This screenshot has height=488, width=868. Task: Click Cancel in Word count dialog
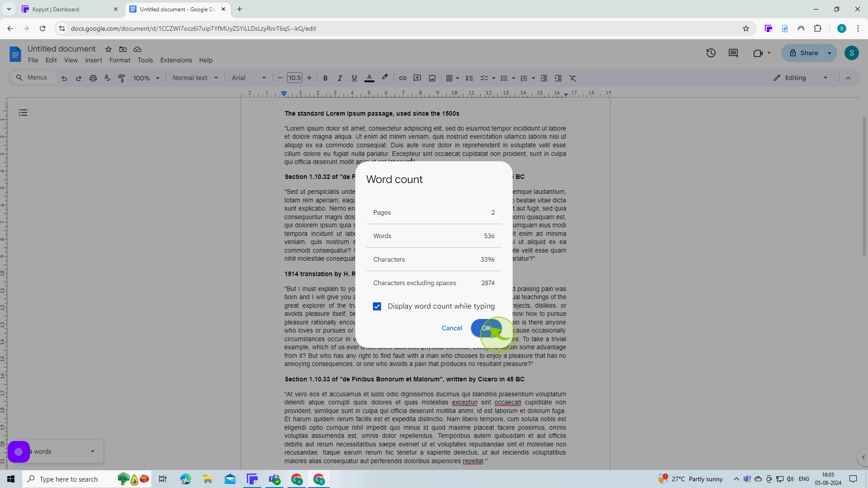452,328
